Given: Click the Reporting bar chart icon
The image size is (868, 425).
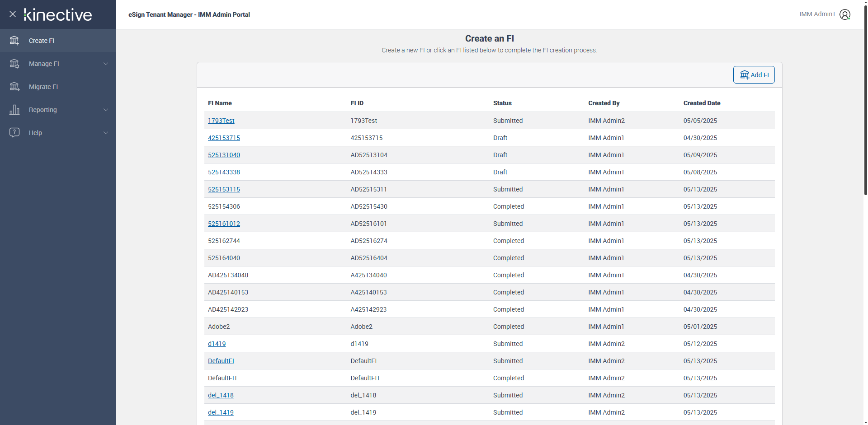Looking at the screenshot, I should coord(14,110).
